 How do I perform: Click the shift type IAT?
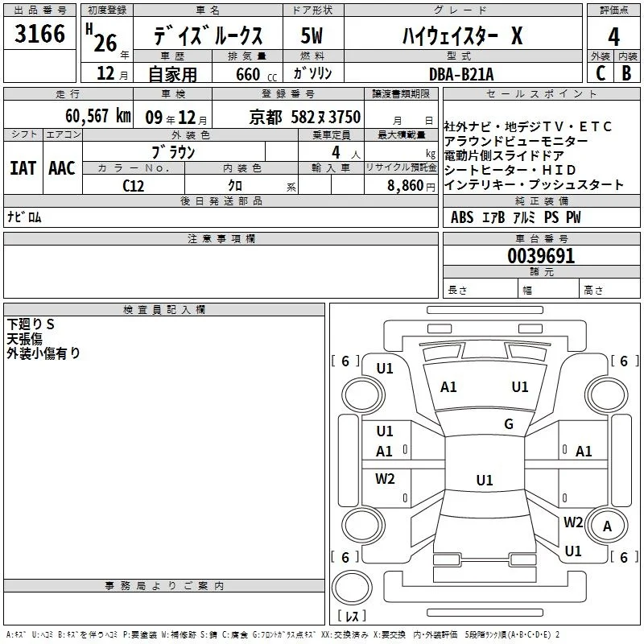(23, 168)
